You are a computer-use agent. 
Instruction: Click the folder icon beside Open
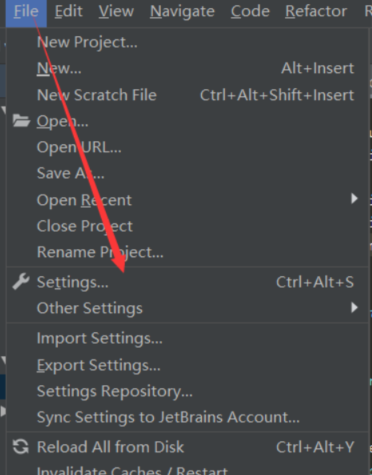(x=21, y=121)
